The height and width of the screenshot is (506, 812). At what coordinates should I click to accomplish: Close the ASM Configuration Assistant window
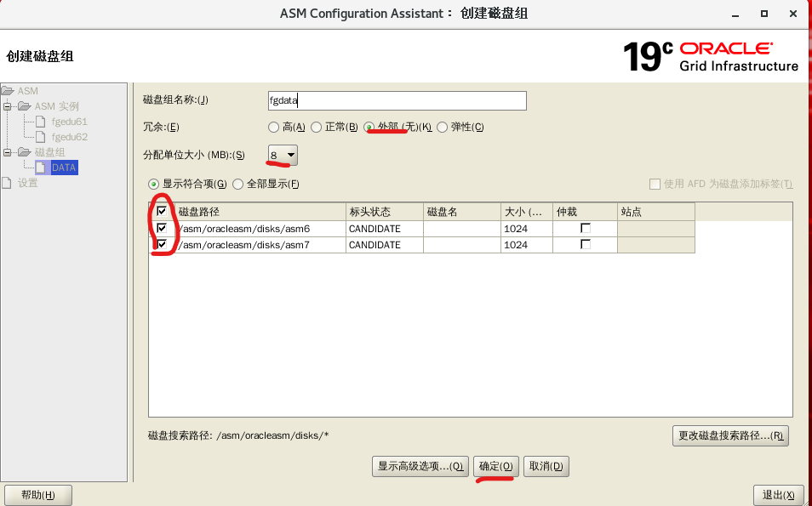[792, 14]
